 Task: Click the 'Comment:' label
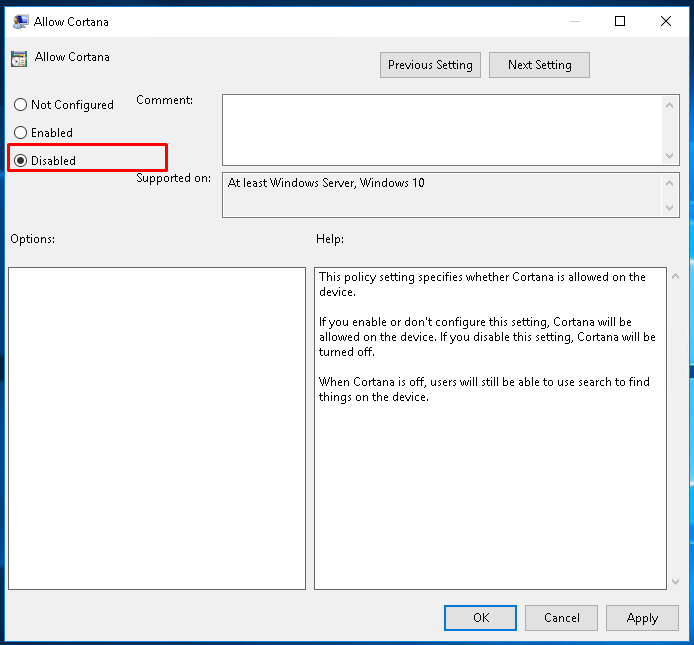tap(164, 100)
